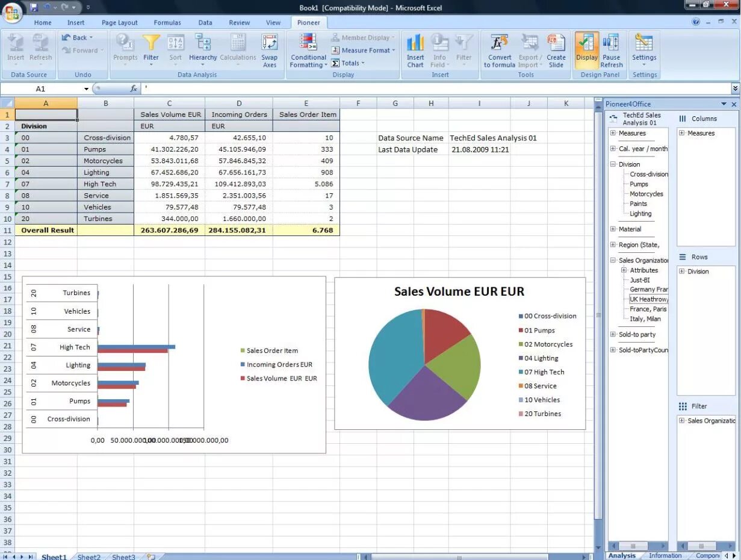Open the Page Layout ribbon tab
The height and width of the screenshot is (560, 741).
(120, 22)
